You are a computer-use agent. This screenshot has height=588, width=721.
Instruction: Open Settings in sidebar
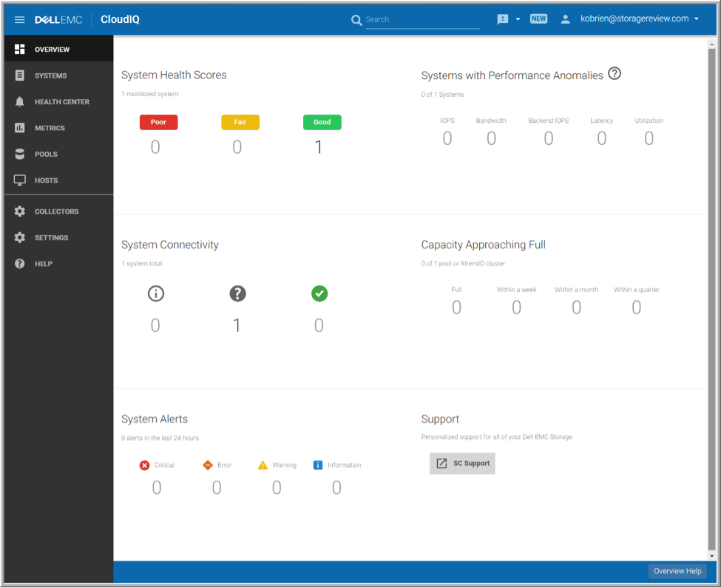(x=59, y=237)
